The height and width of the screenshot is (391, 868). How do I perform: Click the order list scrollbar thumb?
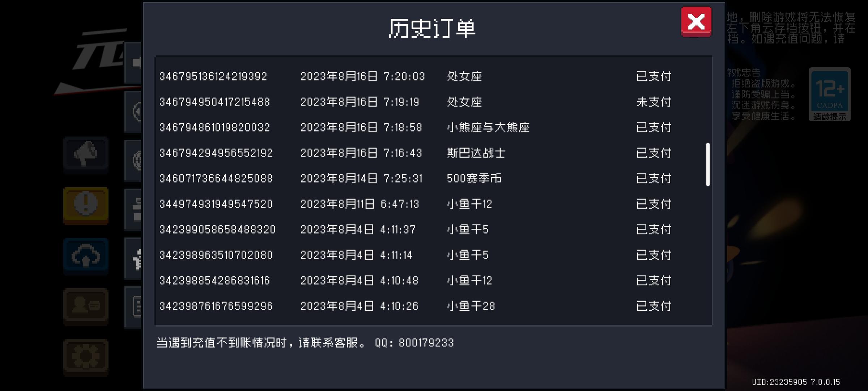[x=708, y=164]
